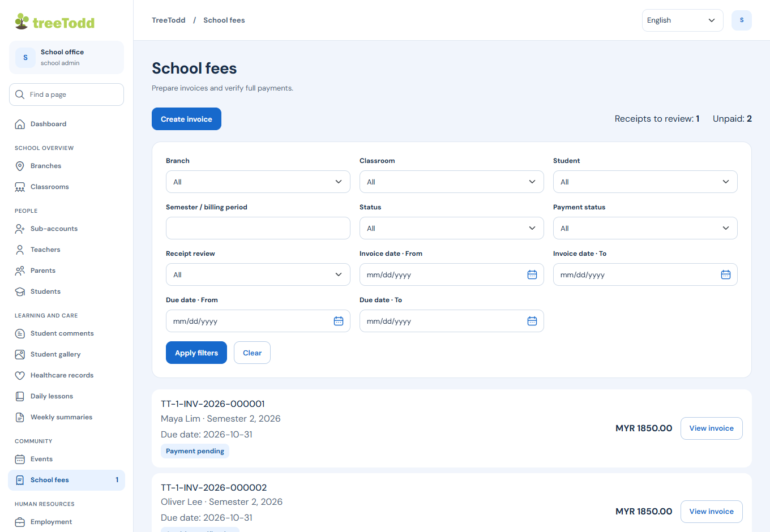The height and width of the screenshot is (532, 770).
Task: Open Student gallery sidebar item
Action: (67, 354)
